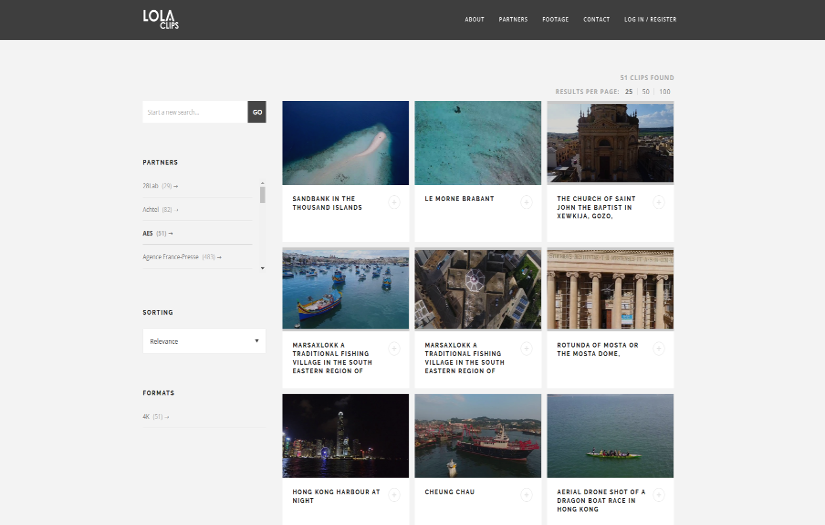The width and height of the screenshot is (825, 525).
Task: Click plus icon beside Hong Kong Harbour at Night
Action: (x=394, y=495)
